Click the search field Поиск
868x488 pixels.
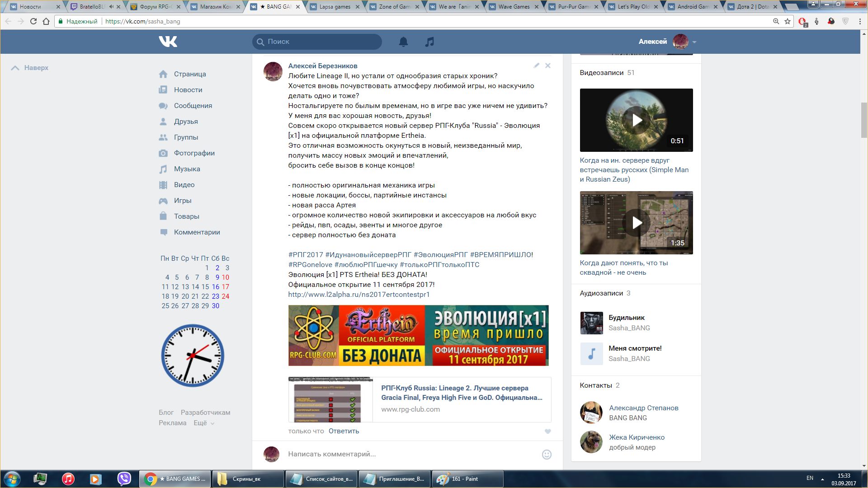click(317, 42)
